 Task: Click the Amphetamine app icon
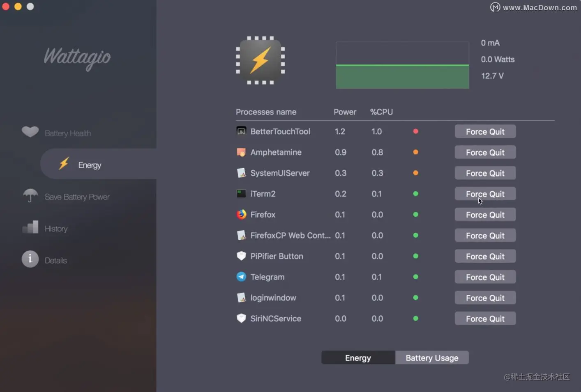(241, 152)
